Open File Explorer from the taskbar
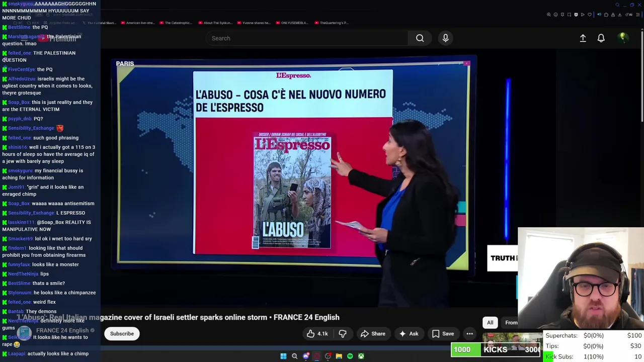 coord(339,356)
